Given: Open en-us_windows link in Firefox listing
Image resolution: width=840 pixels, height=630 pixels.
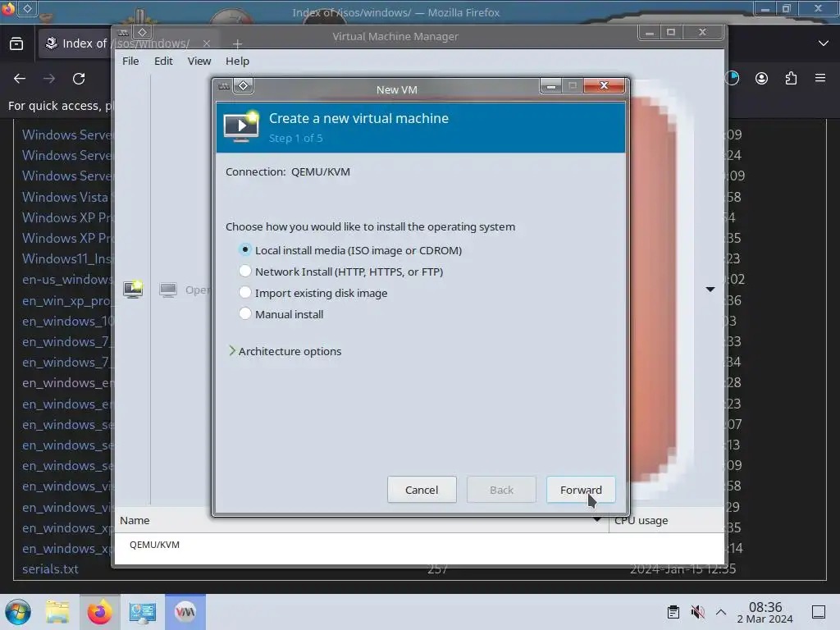Looking at the screenshot, I should (66, 280).
